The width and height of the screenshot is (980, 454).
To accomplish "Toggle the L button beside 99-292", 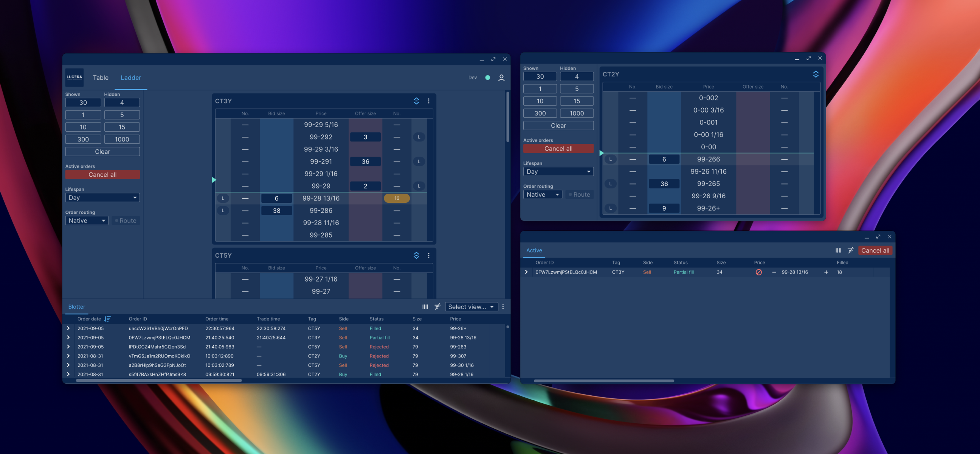I will 419,137.
